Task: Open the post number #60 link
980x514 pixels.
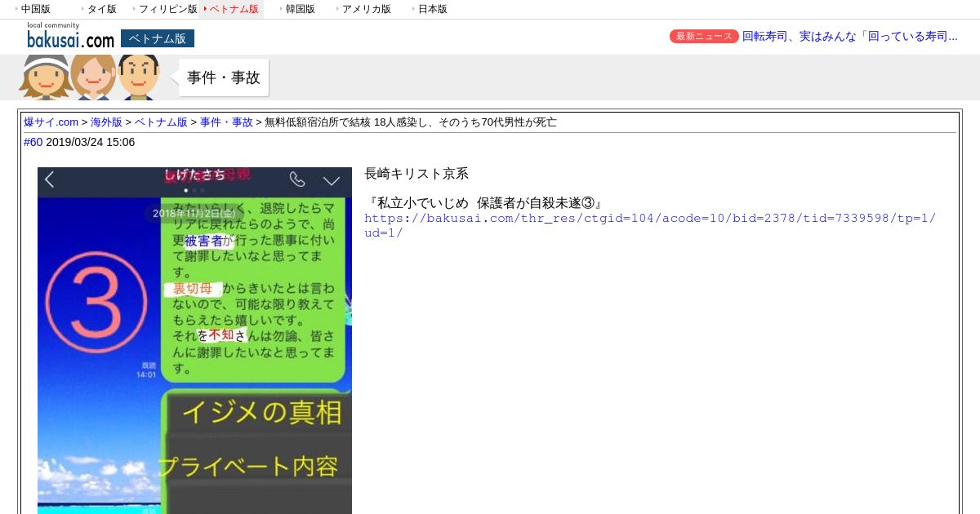Action: [x=33, y=142]
